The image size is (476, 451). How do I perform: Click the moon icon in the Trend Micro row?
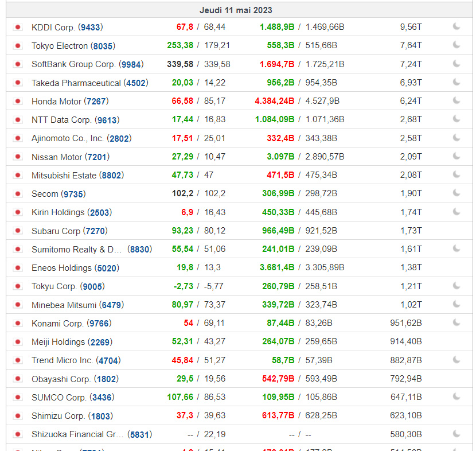(x=457, y=360)
